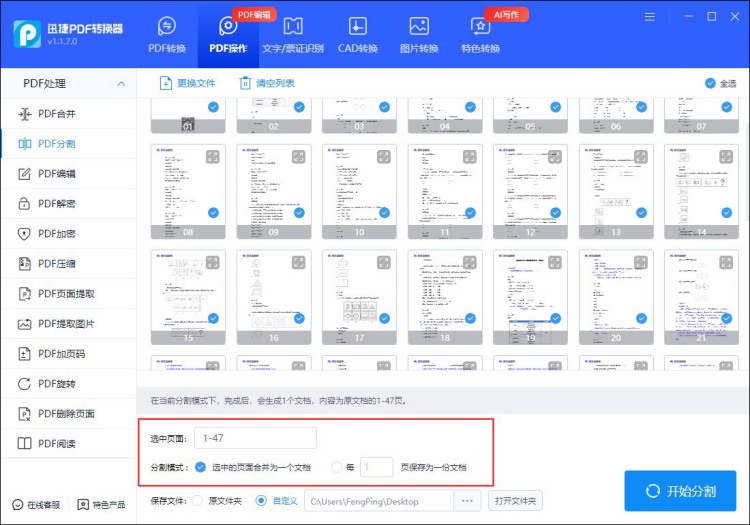This screenshot has width=750, height=525.
Task: Enlarge page 14 preview icon
Action: point(726,157)
